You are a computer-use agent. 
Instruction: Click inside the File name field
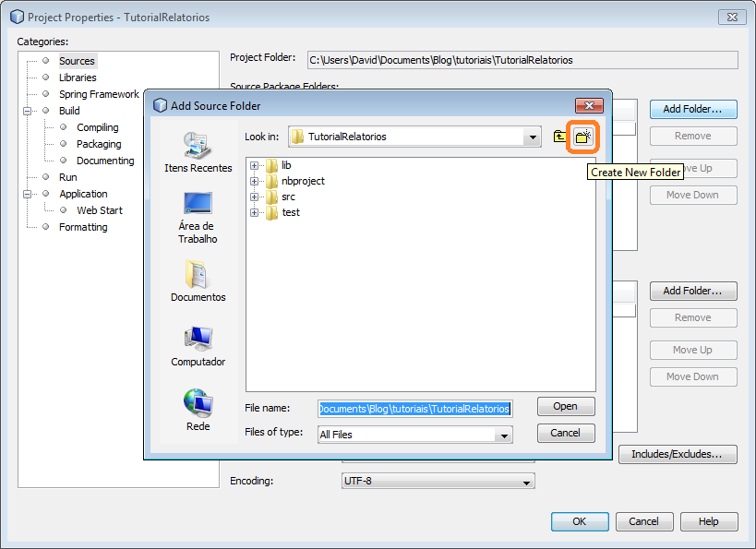414,408
